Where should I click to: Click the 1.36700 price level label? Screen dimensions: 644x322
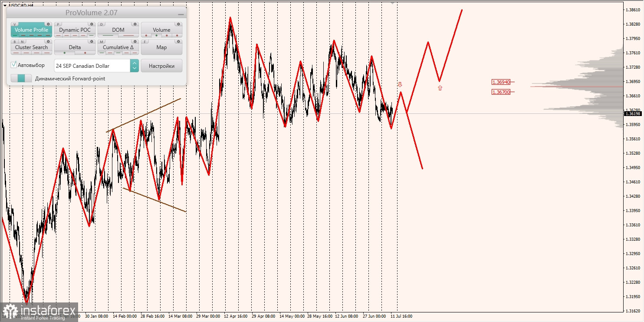click(x=501, y=92)
